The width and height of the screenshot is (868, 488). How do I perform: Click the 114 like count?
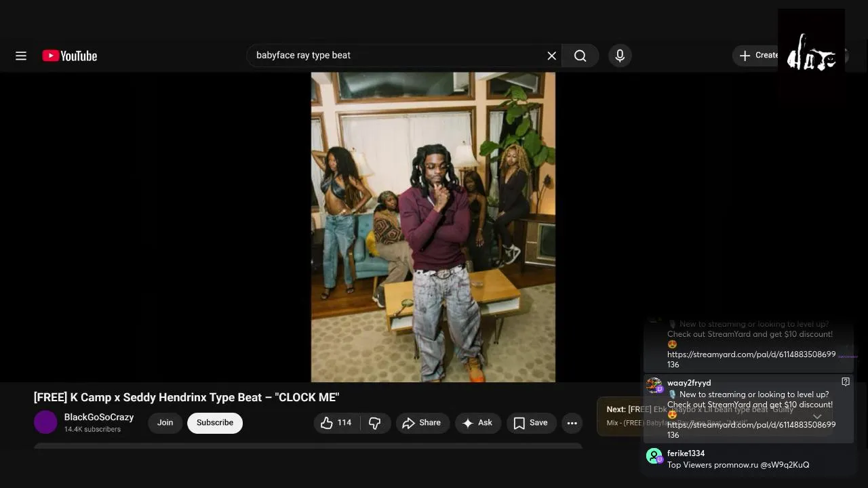[344, 423]
